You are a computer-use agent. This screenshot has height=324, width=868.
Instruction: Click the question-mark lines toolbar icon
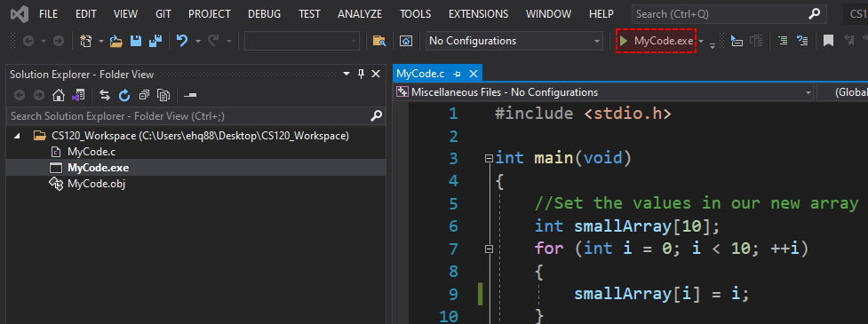pyautogui.click(x=802, y=41)
